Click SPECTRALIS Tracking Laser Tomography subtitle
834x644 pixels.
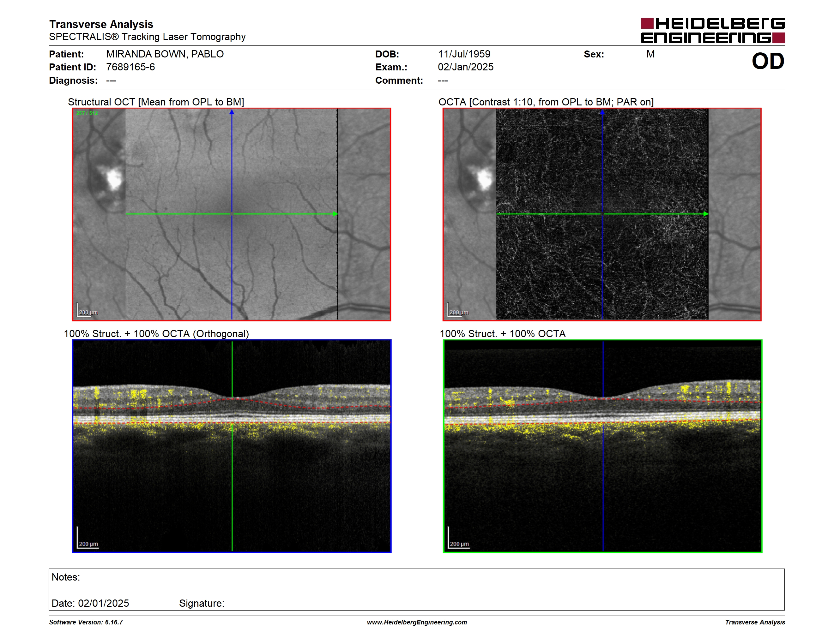pos(148,37)
